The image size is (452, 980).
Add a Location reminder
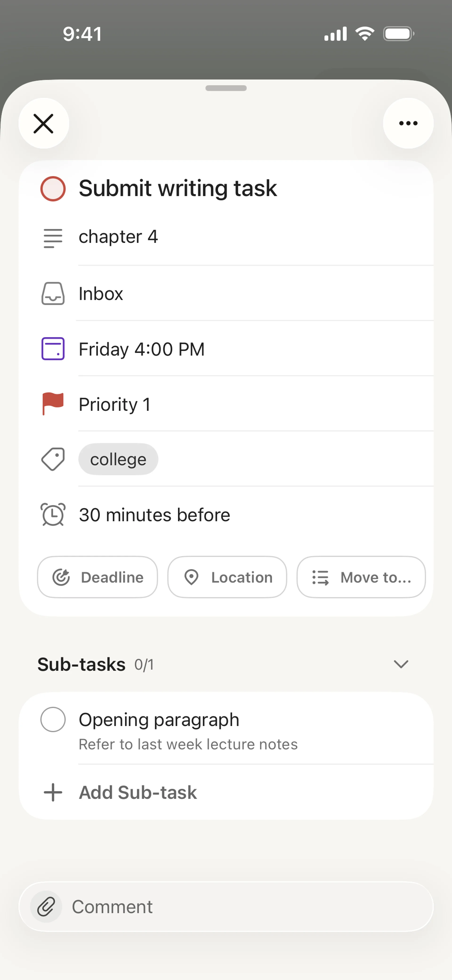click(x=227, y=577)
